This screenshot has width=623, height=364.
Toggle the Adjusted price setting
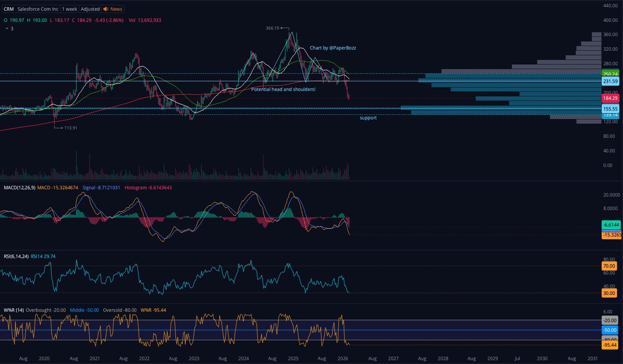click(89, 9)
